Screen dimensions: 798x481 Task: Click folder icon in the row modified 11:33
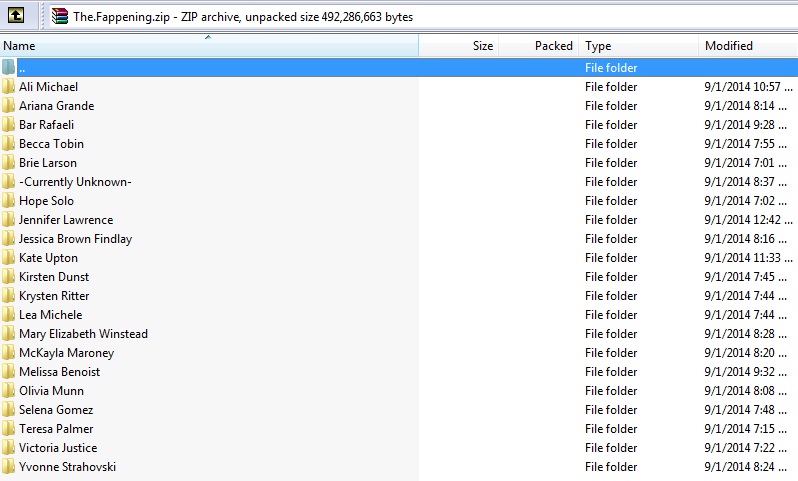pos(9,258)
